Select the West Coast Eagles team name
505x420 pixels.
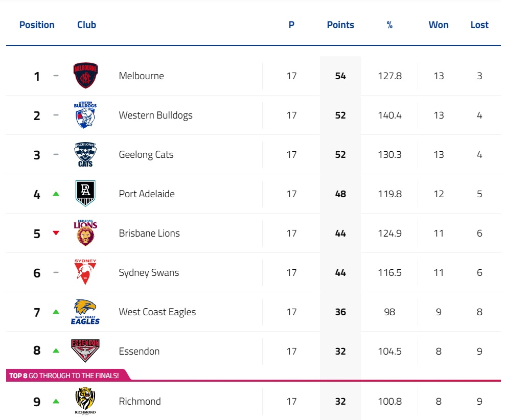click(x=157, y=312)
